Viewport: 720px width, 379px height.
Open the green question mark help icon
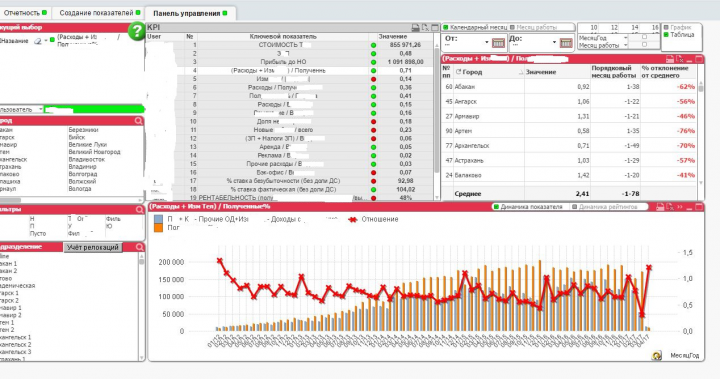point(136,31)
